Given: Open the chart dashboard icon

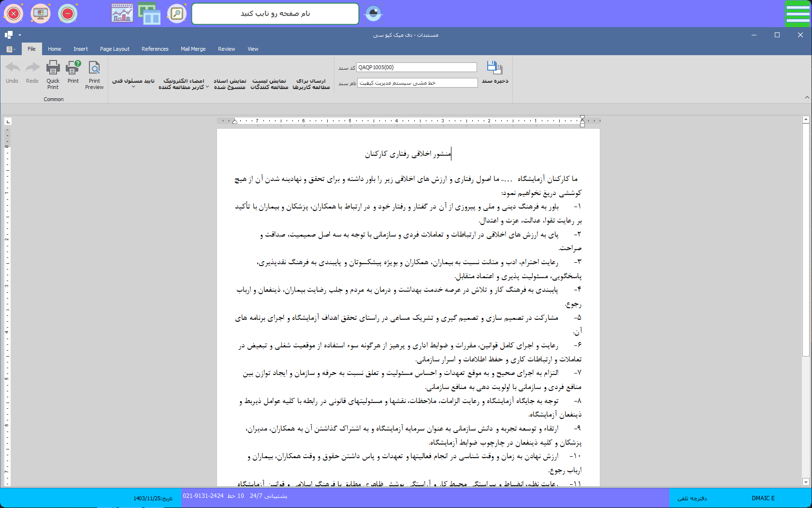Looking at the screenshot, I should (x=122, y=14).
